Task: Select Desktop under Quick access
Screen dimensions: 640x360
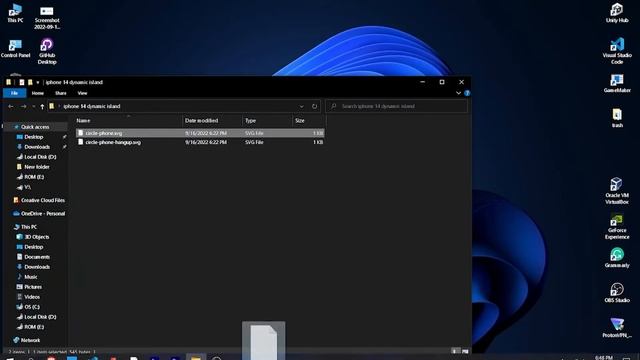Action: tap(33, 137)
